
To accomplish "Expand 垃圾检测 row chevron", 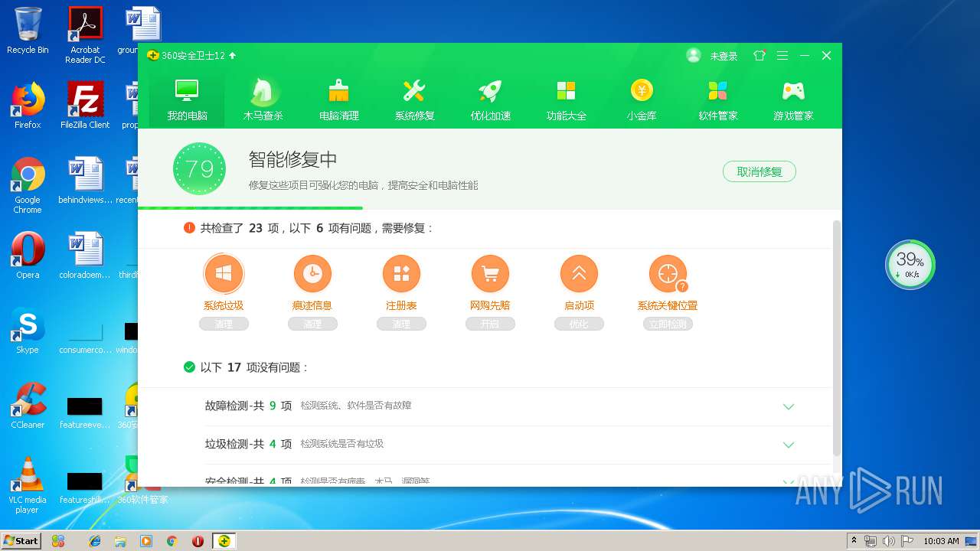I will tap(789, 445).
